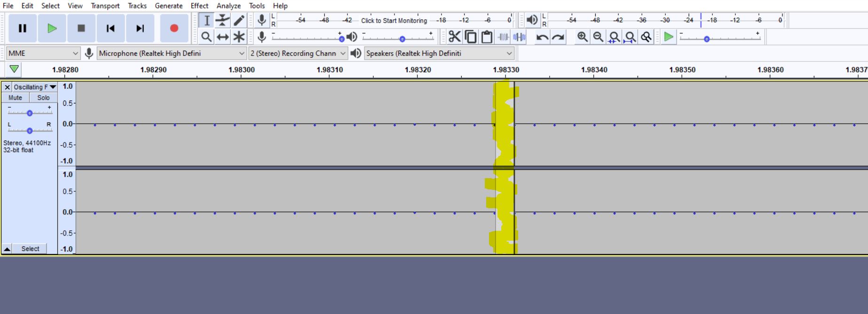The image size is (868, 314).
Task: Click Click to Start Monitoring on the meter
Action: pyautogui.click(x=394, y=21)
